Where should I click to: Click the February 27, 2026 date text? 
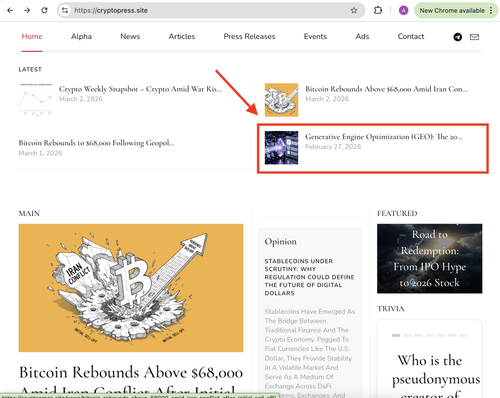pyautogui.click(x=333, y=147)
